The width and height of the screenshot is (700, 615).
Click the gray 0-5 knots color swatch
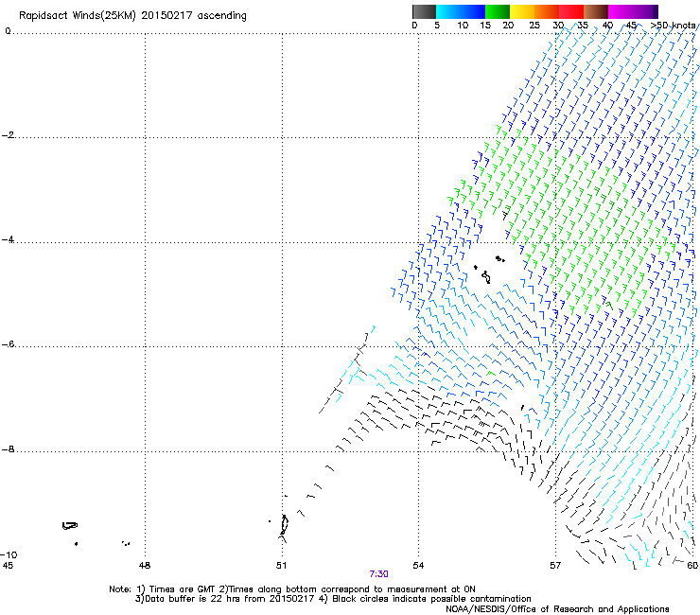click(424, 11)
